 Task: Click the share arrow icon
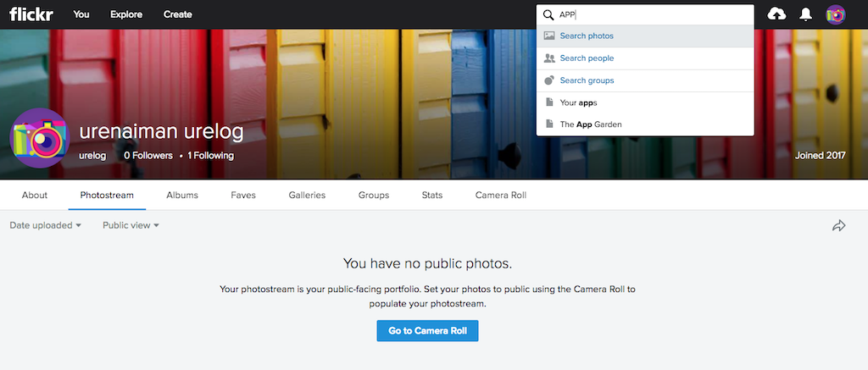pyautogui.click(x=838, y=226)
